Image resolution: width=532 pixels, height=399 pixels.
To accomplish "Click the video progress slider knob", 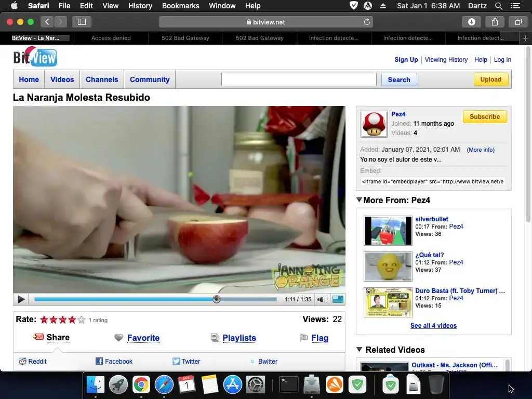I will pyautogui.click(x=217, y=299).
